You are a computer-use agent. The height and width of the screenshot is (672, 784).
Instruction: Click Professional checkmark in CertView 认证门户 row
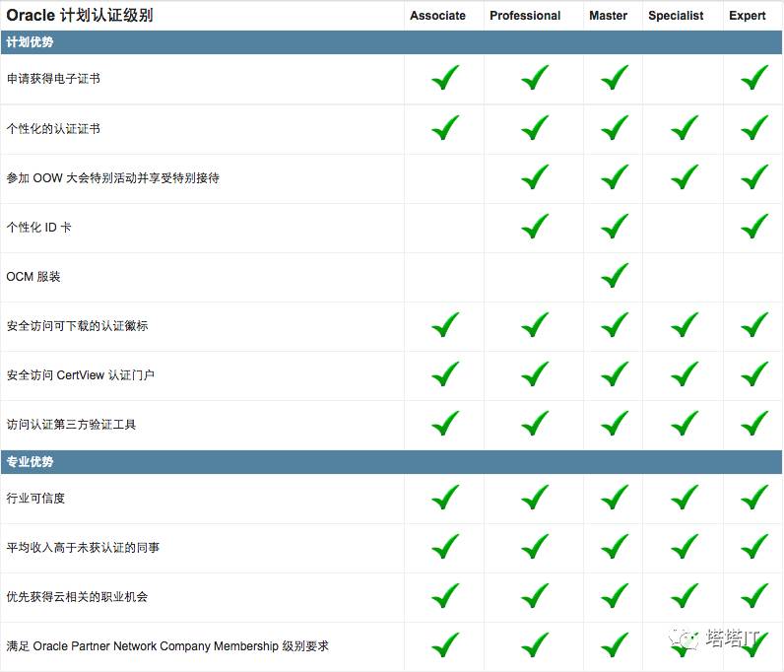point(535,374)
